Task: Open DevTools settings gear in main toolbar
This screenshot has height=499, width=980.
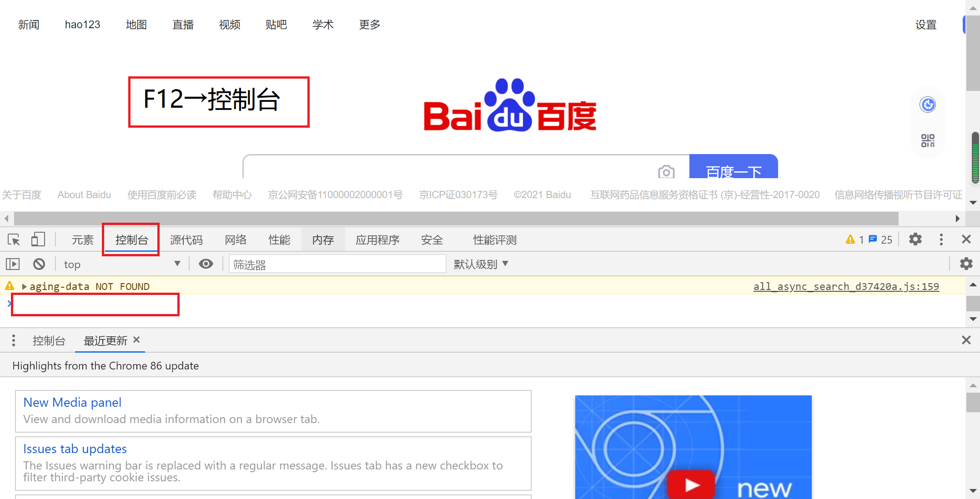Action: click(x=915, y=239)
